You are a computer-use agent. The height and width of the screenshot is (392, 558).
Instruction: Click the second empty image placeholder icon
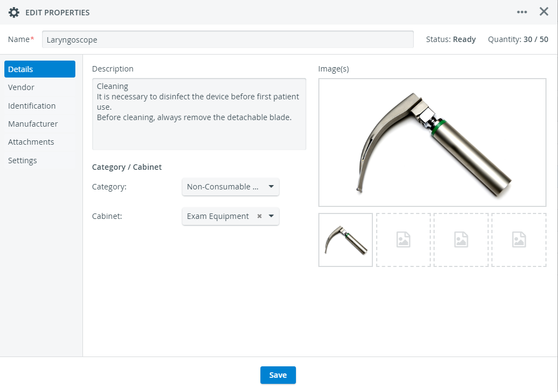pyautogui.click(x=403, y=240)
